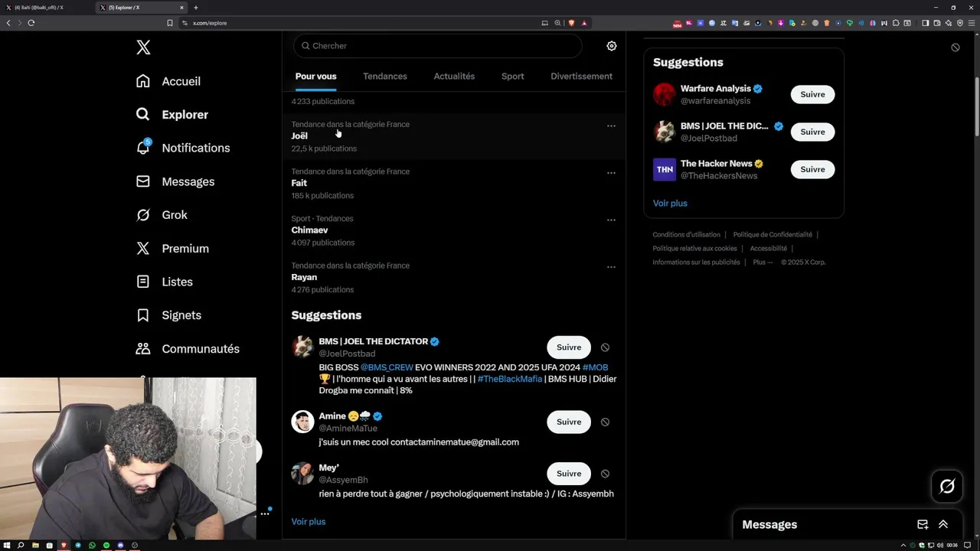This screenshot has height=551, width=980.
Task: Click the Chercher search field
Action: 438,46
